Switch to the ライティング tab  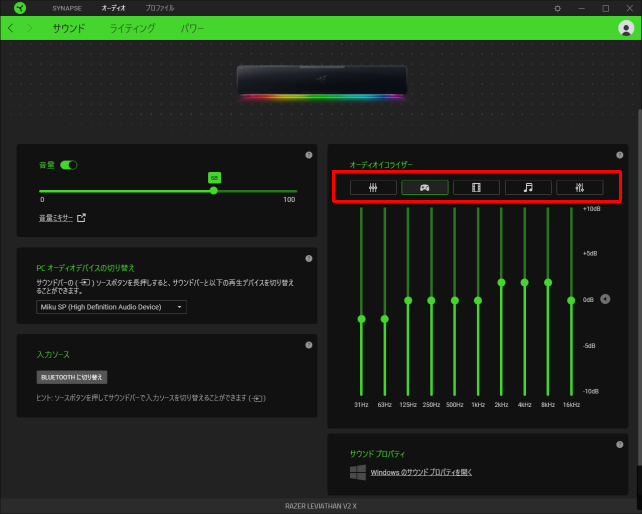tap(132, 29)
